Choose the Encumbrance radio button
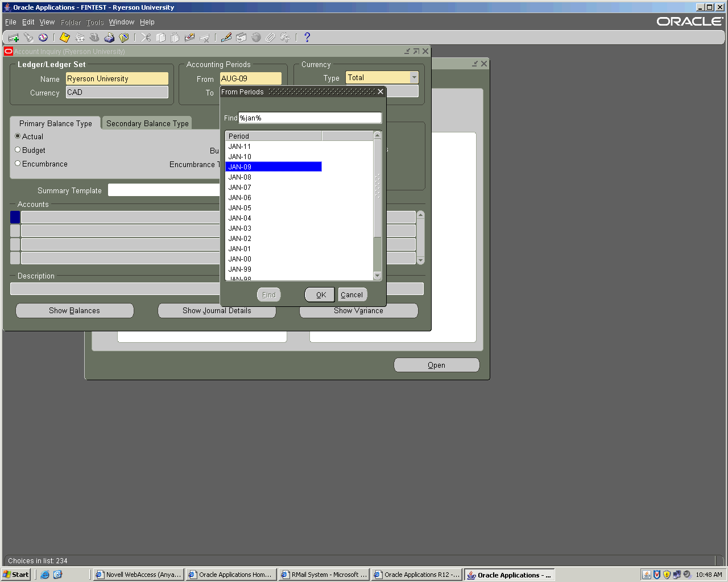Viewport: 728px width, 582px height. point(18,164)
